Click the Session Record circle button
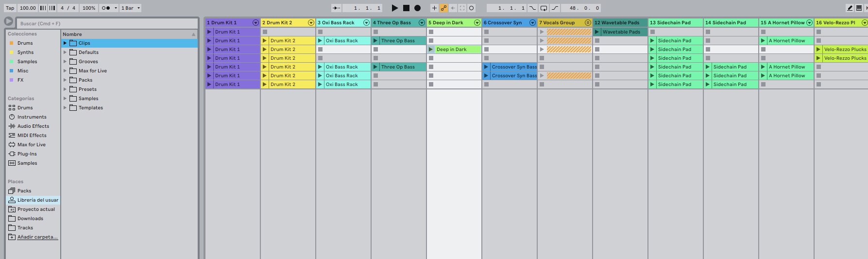The image size is (868, 259). coord(471,8)
